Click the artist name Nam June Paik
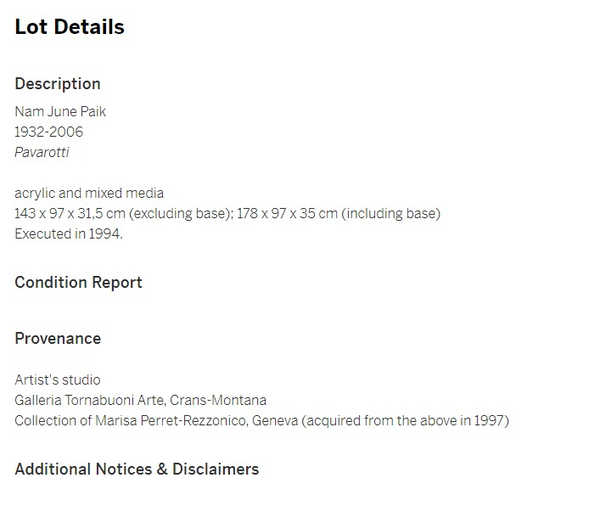The image size is (600, 506). point(60,111)
